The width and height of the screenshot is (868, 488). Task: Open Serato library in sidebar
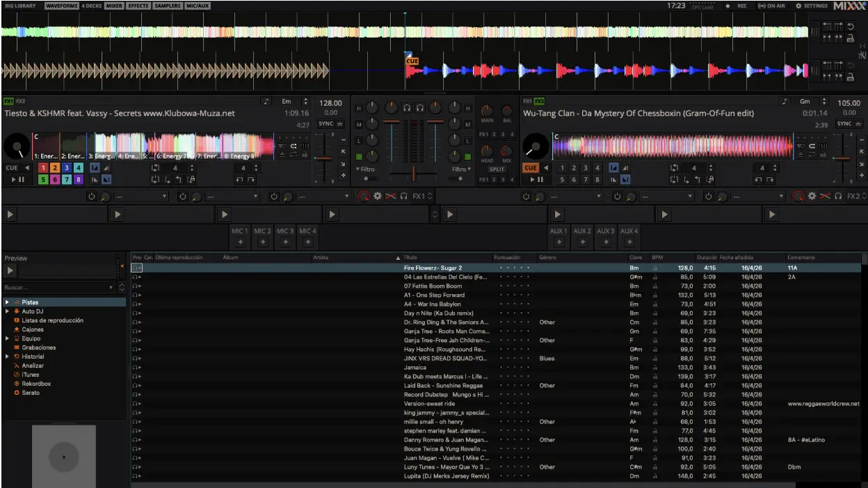pyautogui.click(x=31, y=393)
